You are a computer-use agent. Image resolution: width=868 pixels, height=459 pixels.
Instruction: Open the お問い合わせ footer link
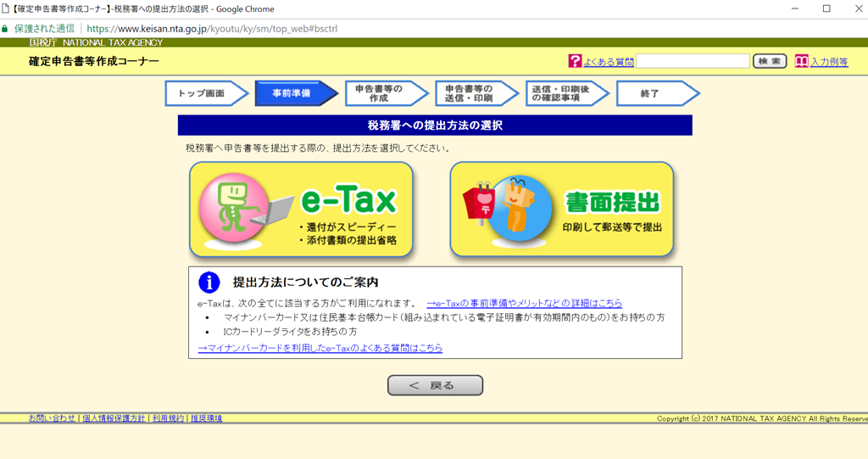52,419
